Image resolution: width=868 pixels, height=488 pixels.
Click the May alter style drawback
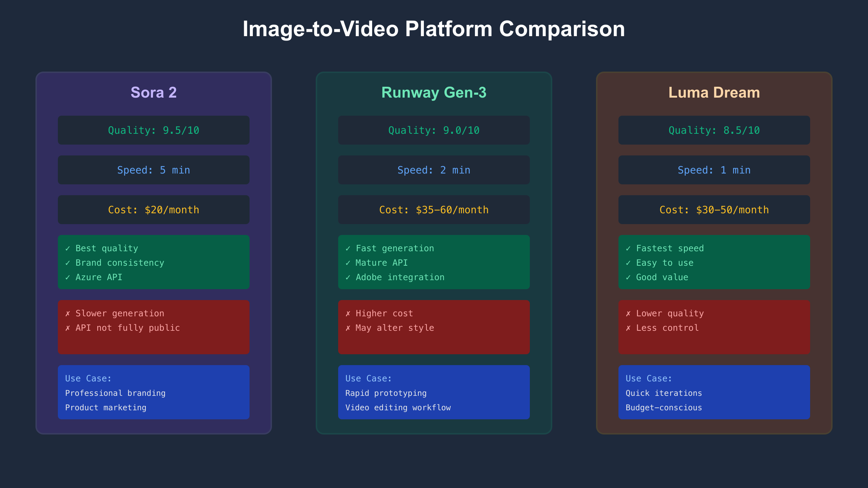click(395, 328)
